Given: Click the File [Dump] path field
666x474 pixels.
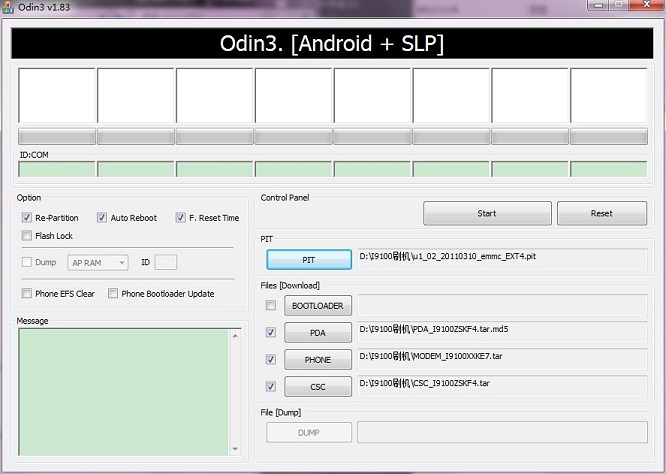Looking at the screenshot, I should [x=502, y=432].
